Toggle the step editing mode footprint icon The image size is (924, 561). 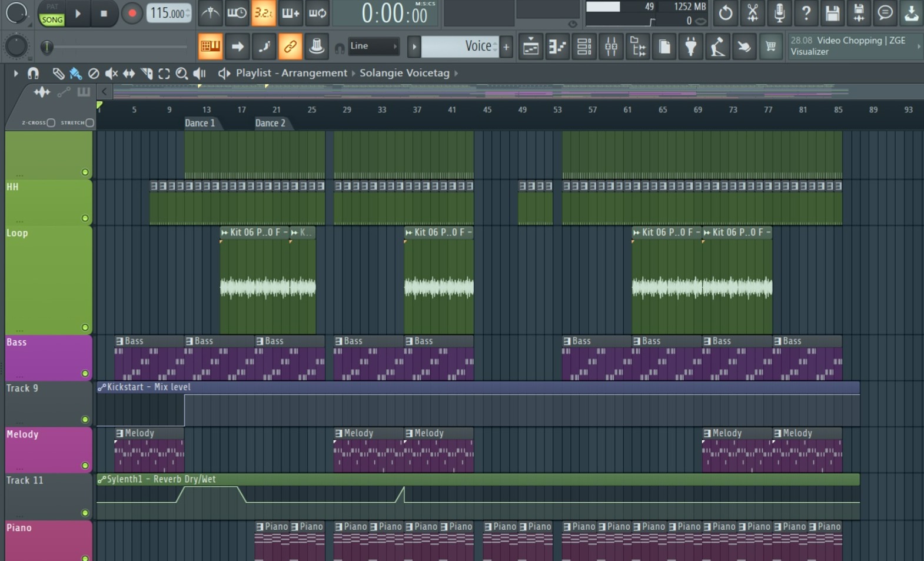point(264,47)
